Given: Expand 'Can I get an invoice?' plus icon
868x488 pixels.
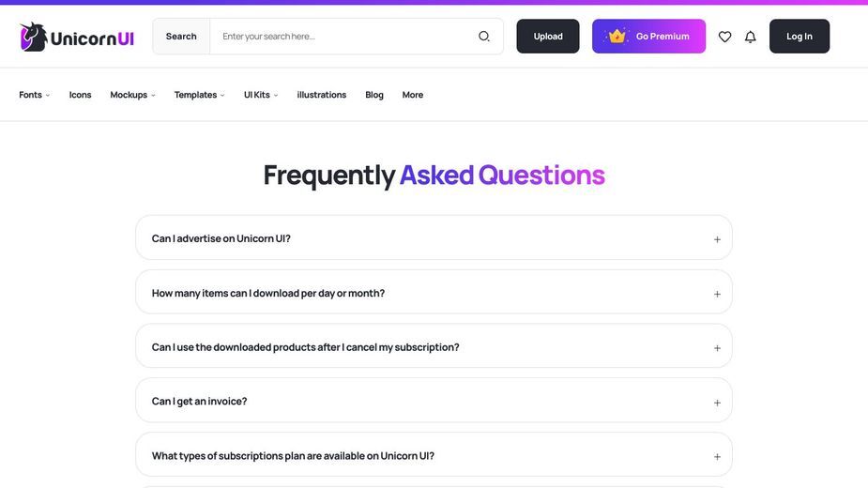Looking at the screenshot, I should [717, 403].
